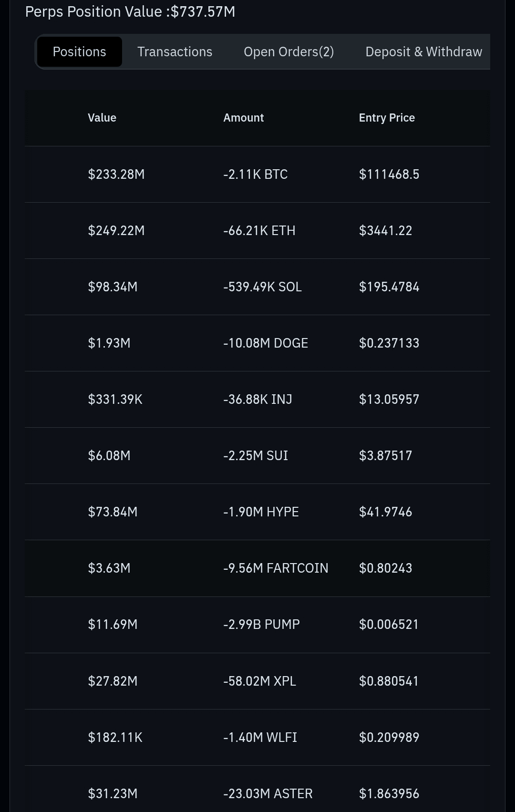Click the -2.25M SUI amount cell
The height and width of the screenshot is (812, 515).
pos(256,456)
